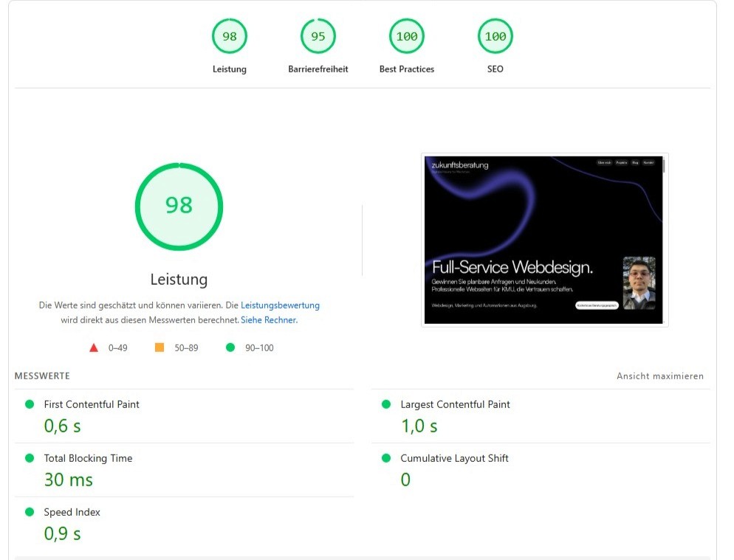Click the large 98 performance gauge ring
Screen dimensions: 734x560
179,207
